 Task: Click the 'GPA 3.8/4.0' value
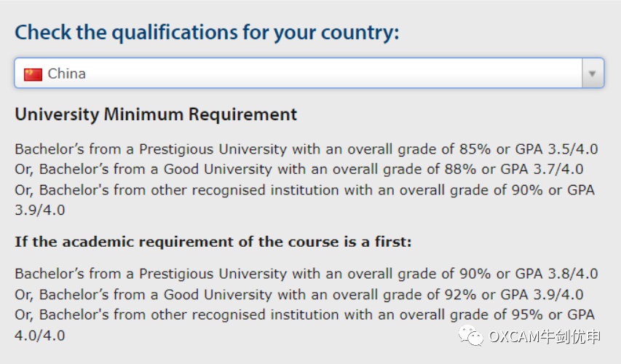556,274
